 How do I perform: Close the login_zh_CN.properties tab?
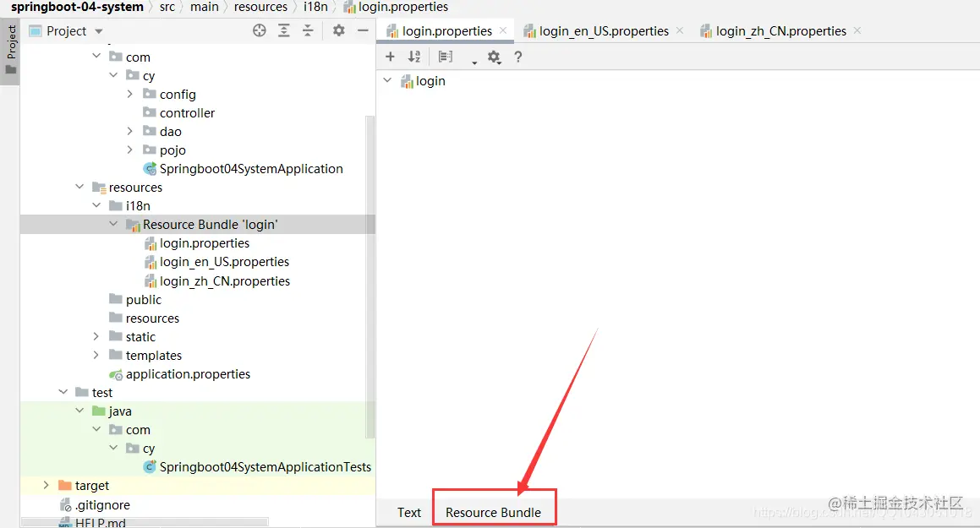(x=857, y=30)
